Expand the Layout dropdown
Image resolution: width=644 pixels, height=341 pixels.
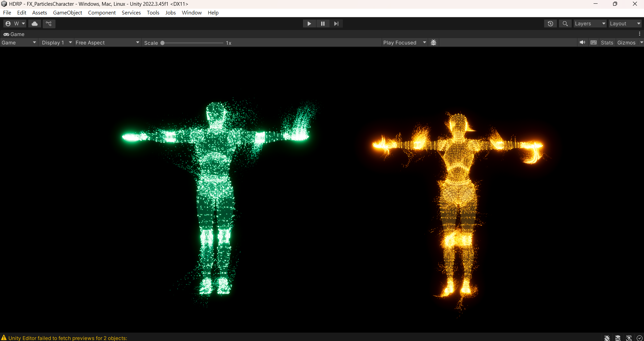coord(625,24)
